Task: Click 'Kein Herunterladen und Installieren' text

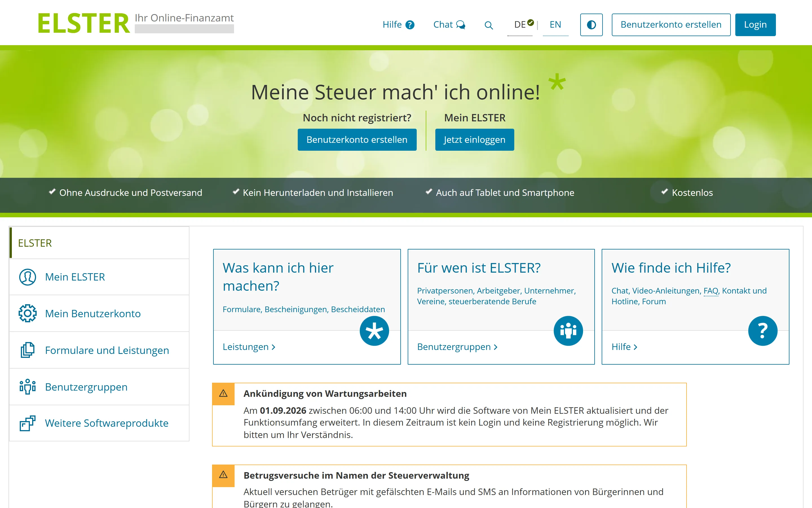Action: click(x=318, y=193)
